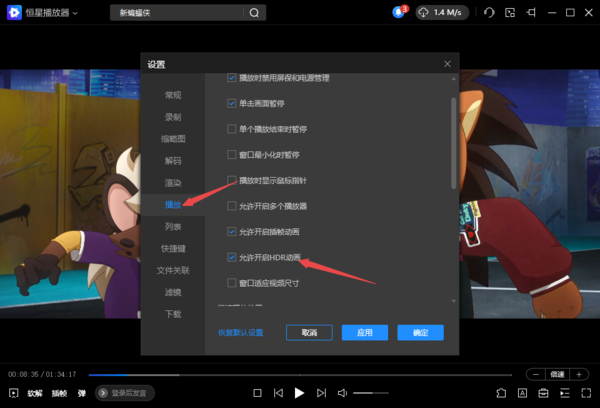Toggle 弹 danmaku comments
This screenshot has width=600, height=408.
(x=82, y=393)
